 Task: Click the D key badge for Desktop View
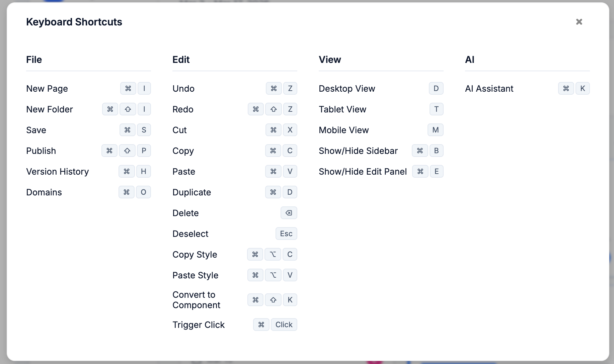coord(436,88)
